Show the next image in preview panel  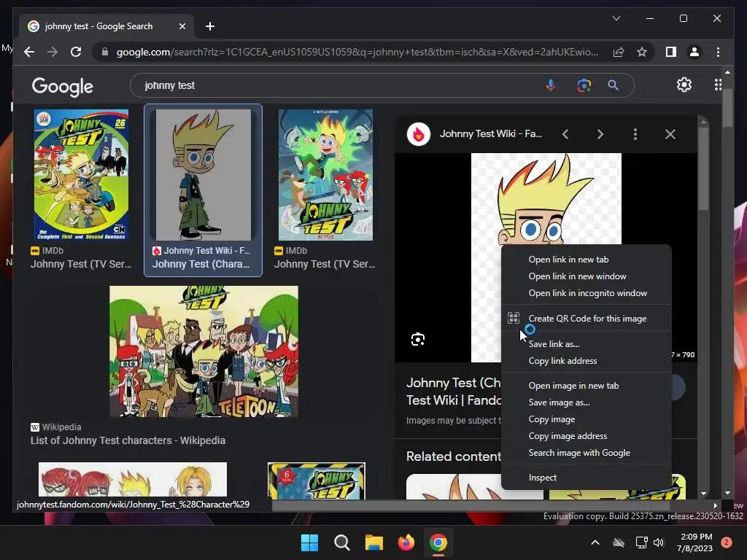point(600,134)
